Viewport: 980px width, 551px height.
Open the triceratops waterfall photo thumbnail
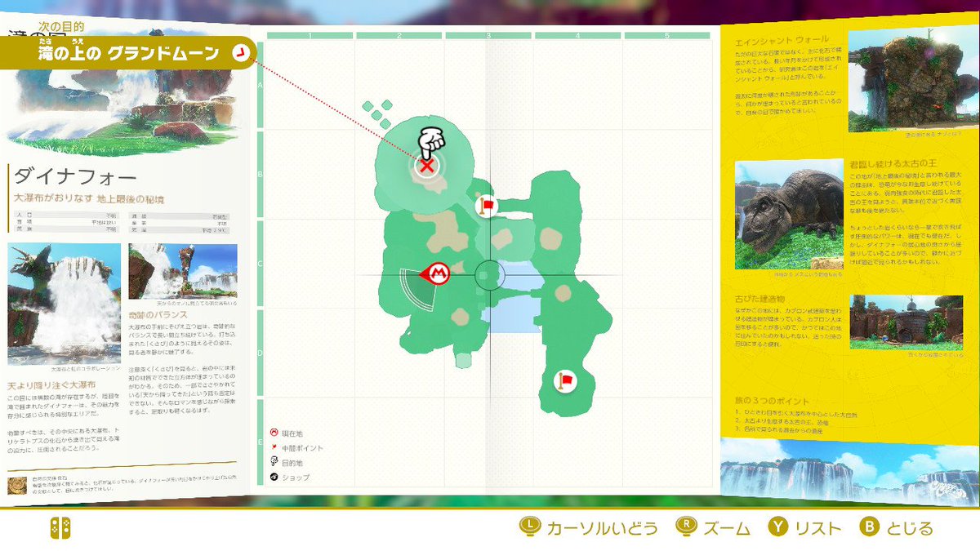tap(65, 304)
